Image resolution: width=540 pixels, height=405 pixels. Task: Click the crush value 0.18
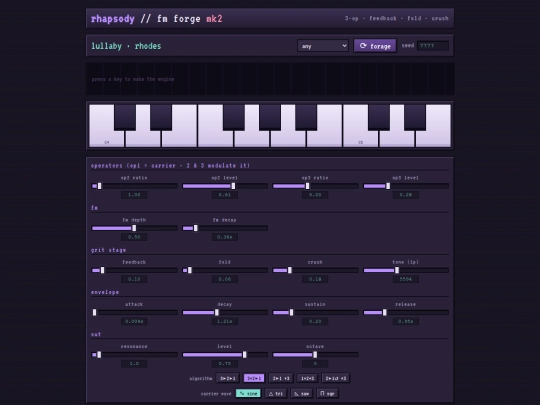pyautogui.click(x=315, y=279)
